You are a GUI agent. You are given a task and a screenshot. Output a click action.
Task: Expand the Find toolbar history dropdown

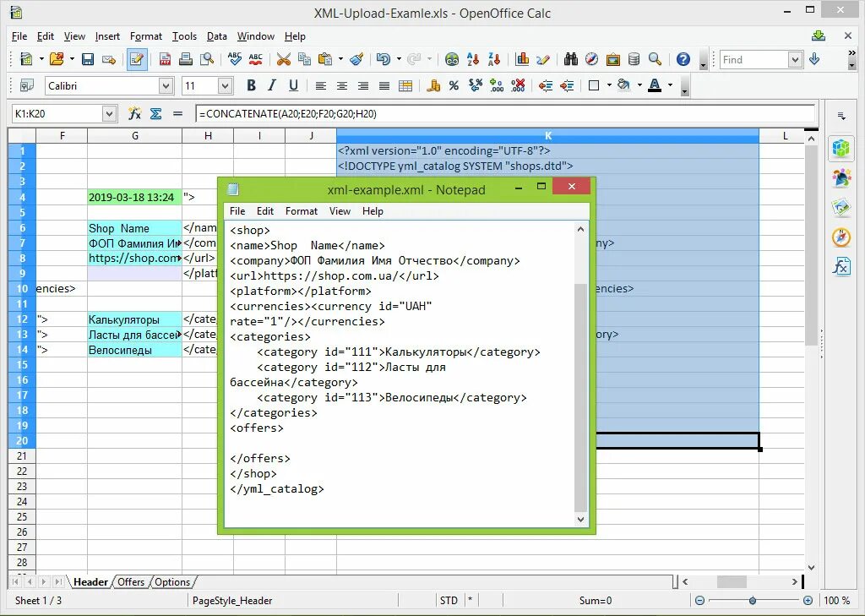coord(795,60)
